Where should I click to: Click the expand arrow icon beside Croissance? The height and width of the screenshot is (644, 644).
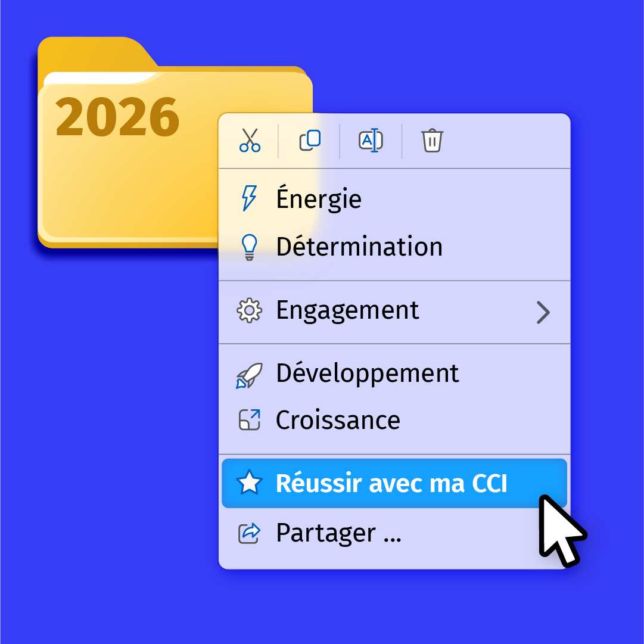(249, 420)
